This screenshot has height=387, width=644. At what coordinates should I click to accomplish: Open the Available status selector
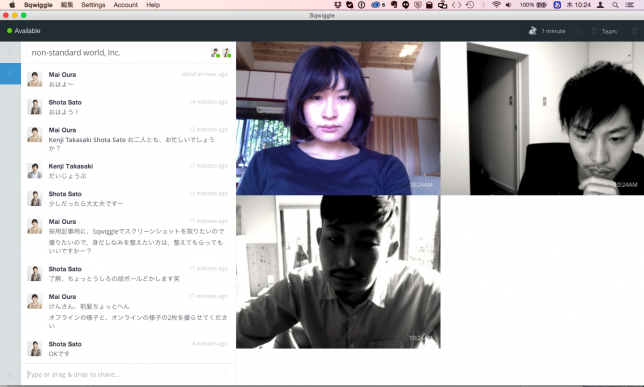click(x=23, y=31)
